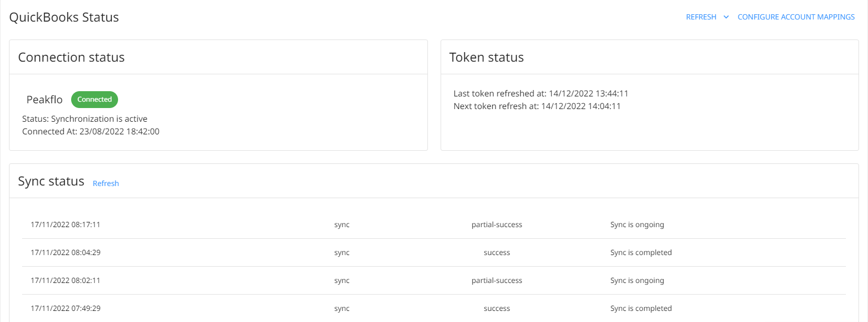This screenshot has height=322, width=868.
Task: Click the Connection status heading
Action: coord(71,57)
